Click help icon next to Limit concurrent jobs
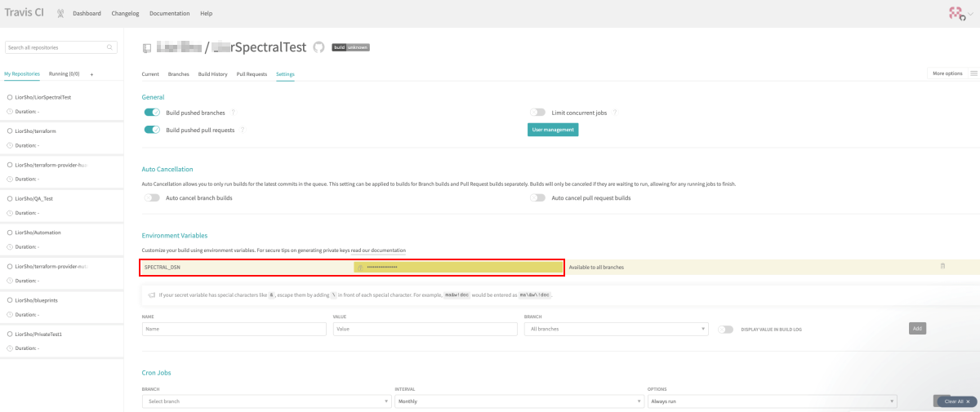980x412 pixels. point(615,113)
